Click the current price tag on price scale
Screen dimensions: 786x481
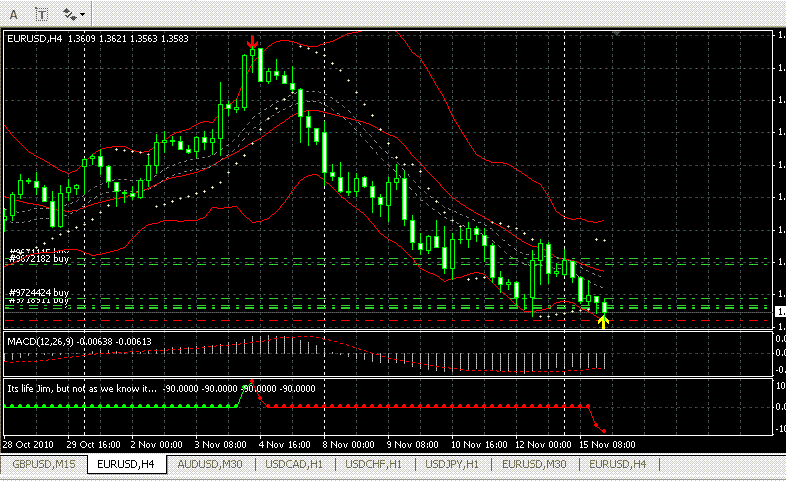[x=780, y=312]
